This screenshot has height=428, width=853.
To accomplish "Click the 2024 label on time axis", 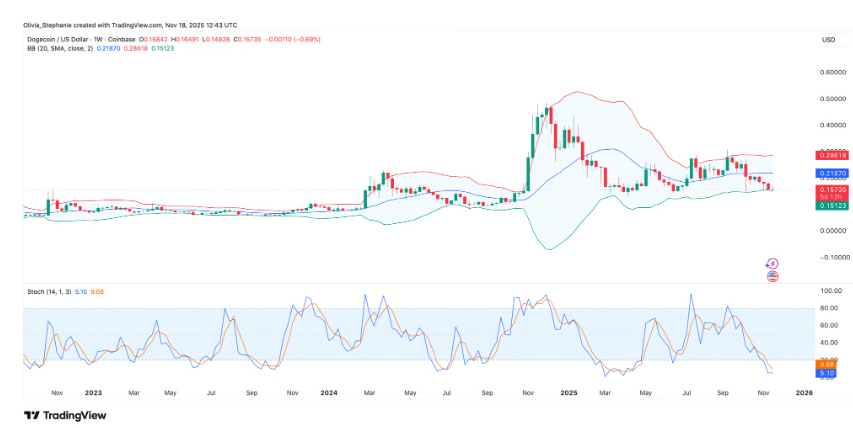I will 328,394.
